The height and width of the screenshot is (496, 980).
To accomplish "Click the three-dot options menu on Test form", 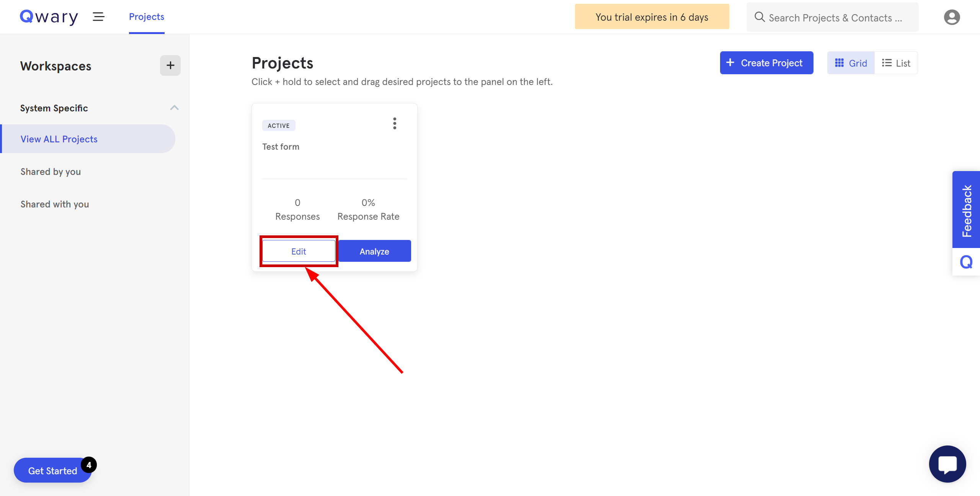I will click(394, 124).
